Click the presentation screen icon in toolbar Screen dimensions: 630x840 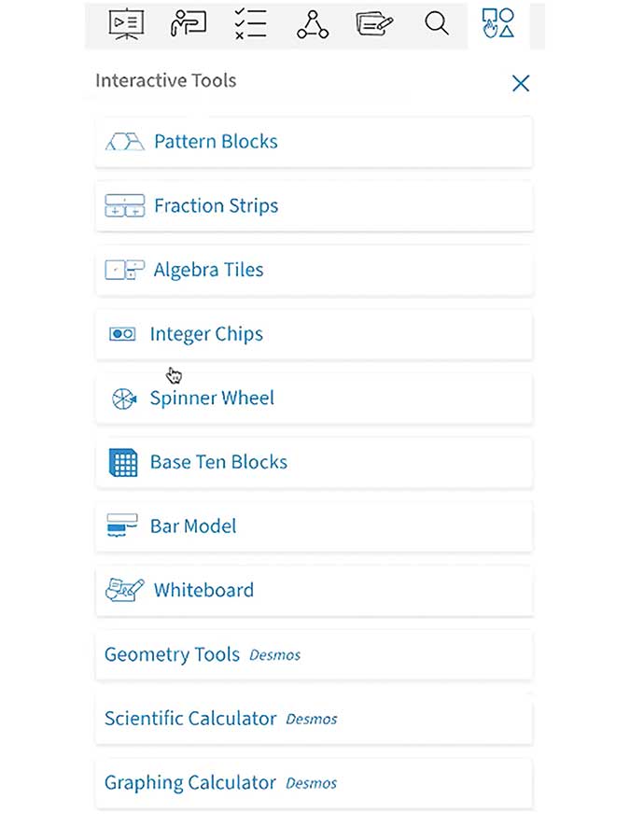point(125,23)
